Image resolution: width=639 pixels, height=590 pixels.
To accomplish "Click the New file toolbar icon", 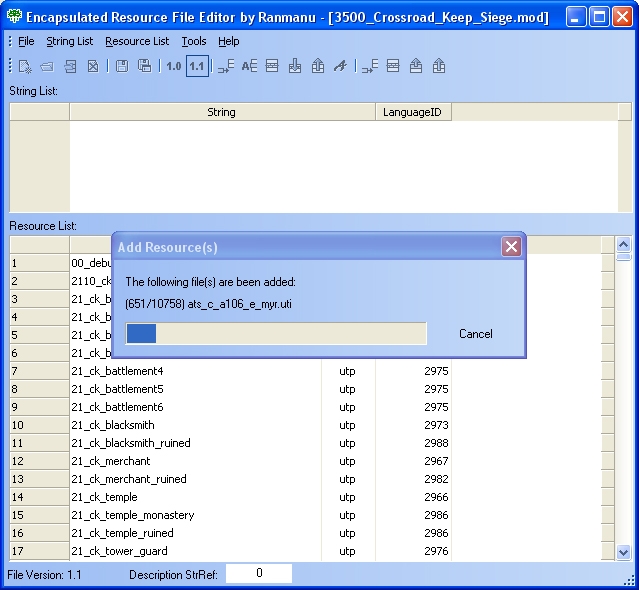I will pos(25,66).
